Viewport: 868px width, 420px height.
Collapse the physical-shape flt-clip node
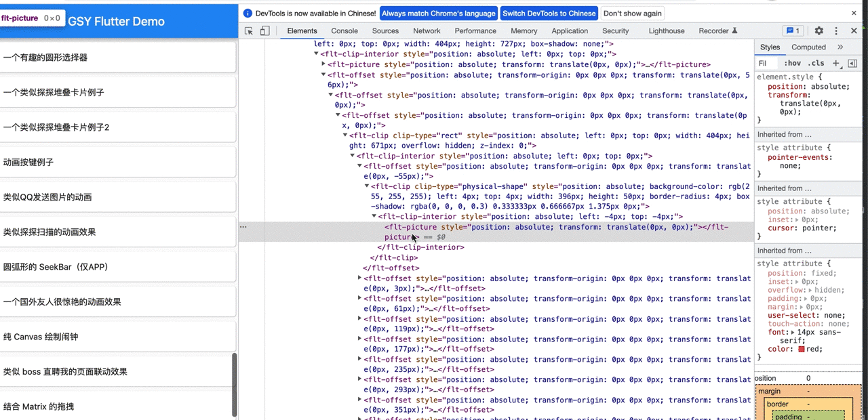[367, 186]
